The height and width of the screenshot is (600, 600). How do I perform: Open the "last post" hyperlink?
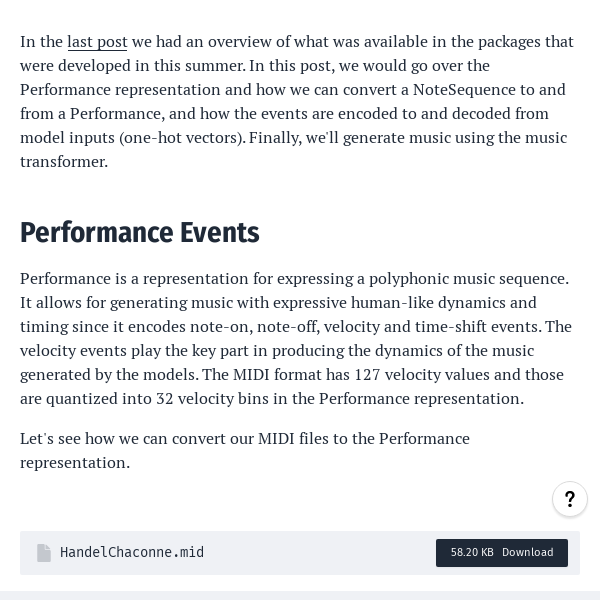click(x=97, y=42)
